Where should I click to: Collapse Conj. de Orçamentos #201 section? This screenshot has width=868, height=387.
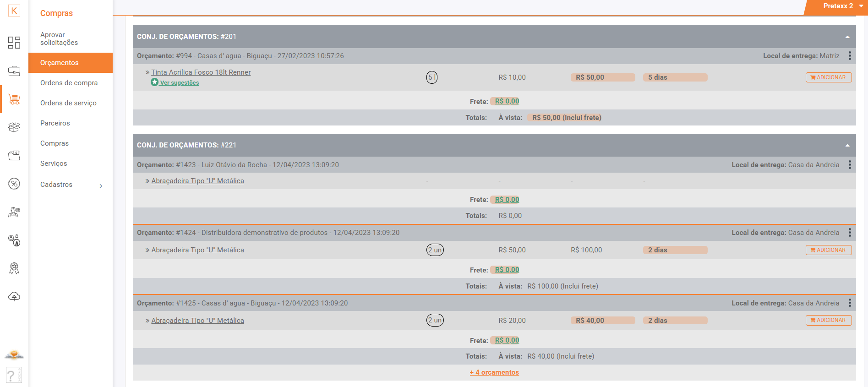coord(847,37)
